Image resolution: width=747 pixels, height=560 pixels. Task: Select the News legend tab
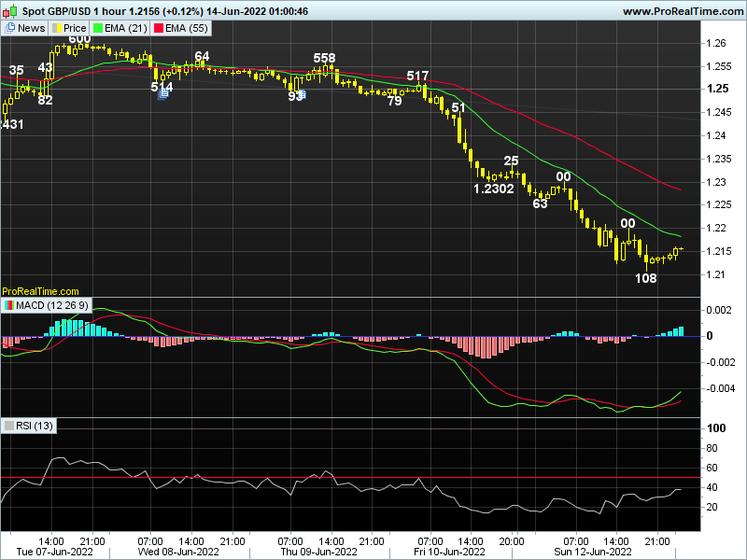coord(31,28)
